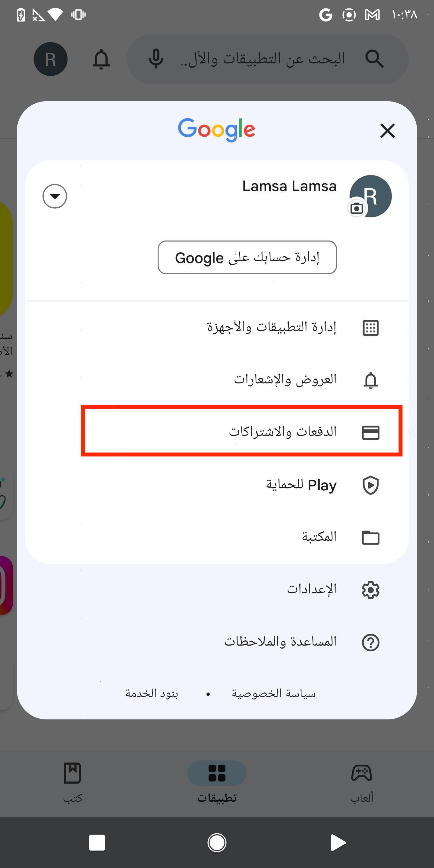Tap the help and feedback question icon

click(370, 642)
